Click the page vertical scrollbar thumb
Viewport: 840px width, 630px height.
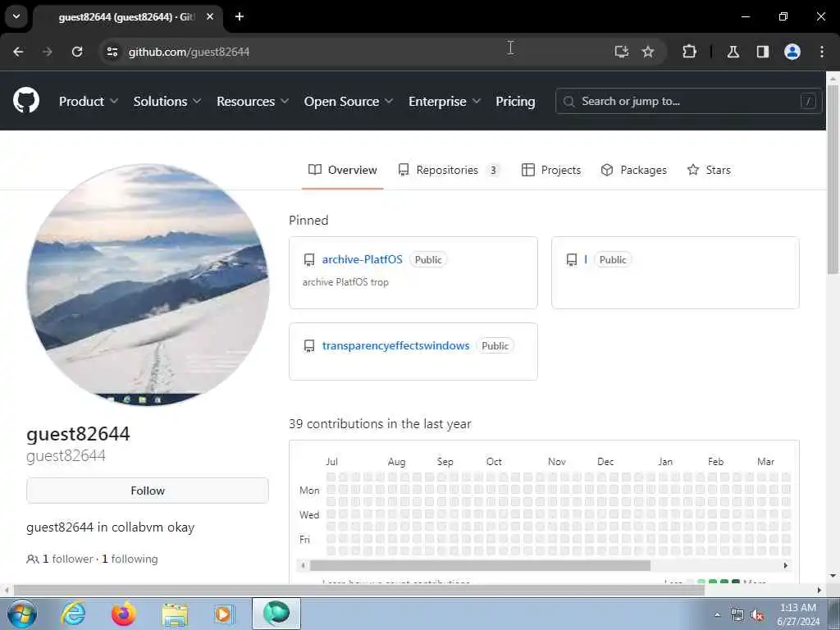(833, 180)
